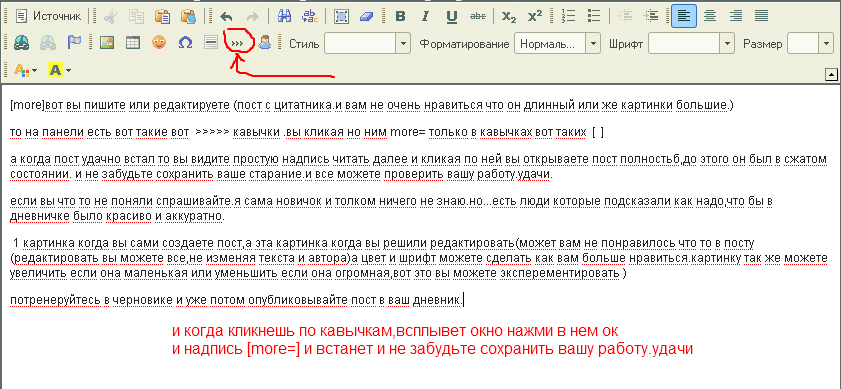Image resolution: width=841 pixels, height=389 pixels.
Task: Center align the text
Action: [x=710, y=16]
